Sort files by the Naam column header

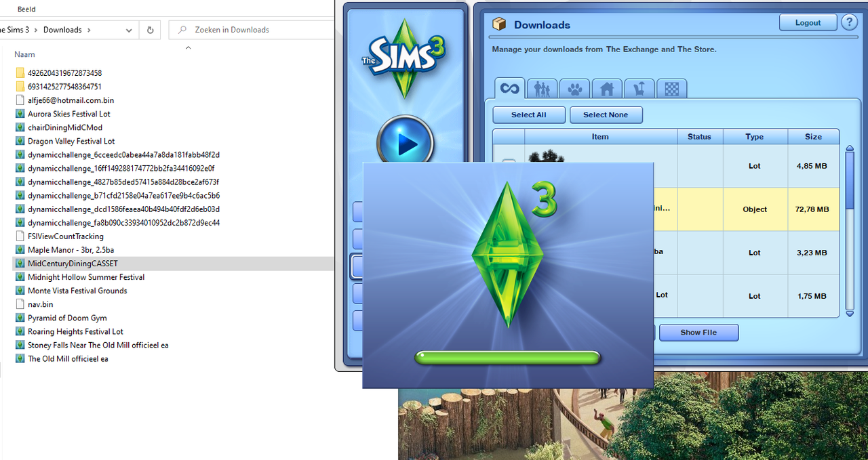point(24,54)
